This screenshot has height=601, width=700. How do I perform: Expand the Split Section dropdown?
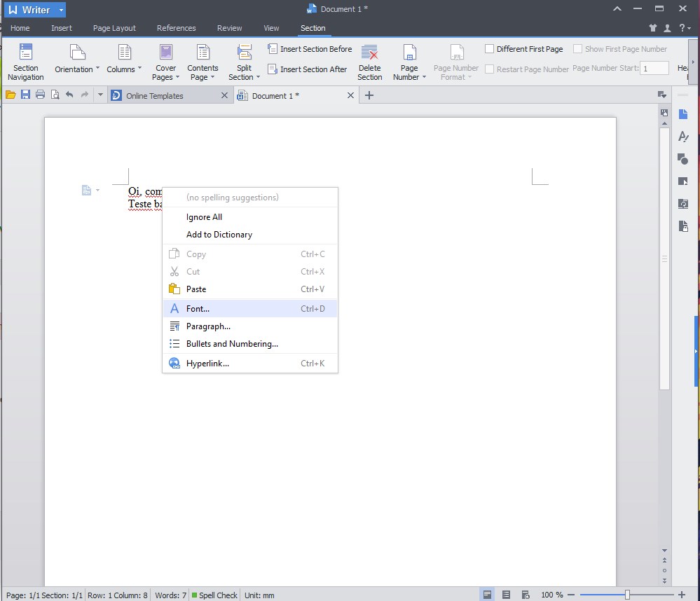243,60
